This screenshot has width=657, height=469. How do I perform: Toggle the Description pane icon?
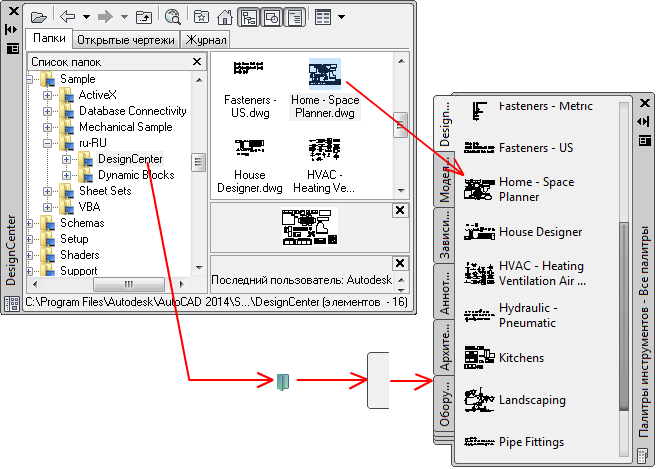click(295, 18)
